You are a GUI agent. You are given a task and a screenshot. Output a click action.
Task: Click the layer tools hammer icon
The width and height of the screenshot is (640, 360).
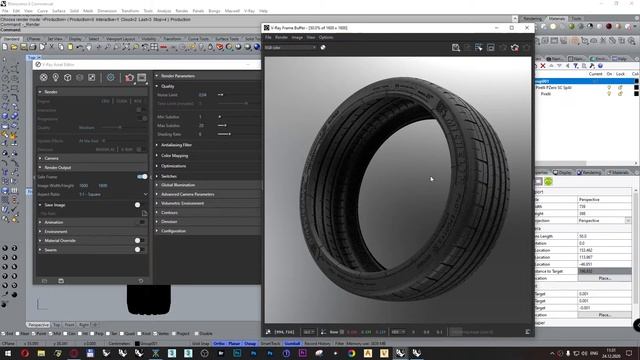click(x=592, y=66)
